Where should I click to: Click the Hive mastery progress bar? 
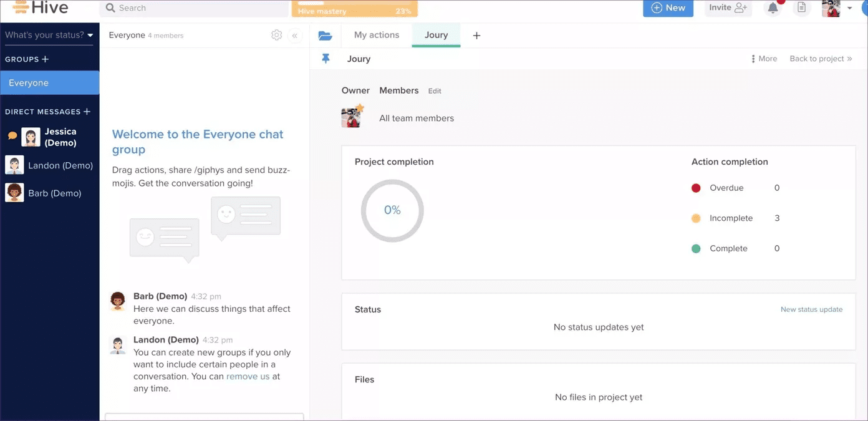pyautogui.click(x=355, y=8)
